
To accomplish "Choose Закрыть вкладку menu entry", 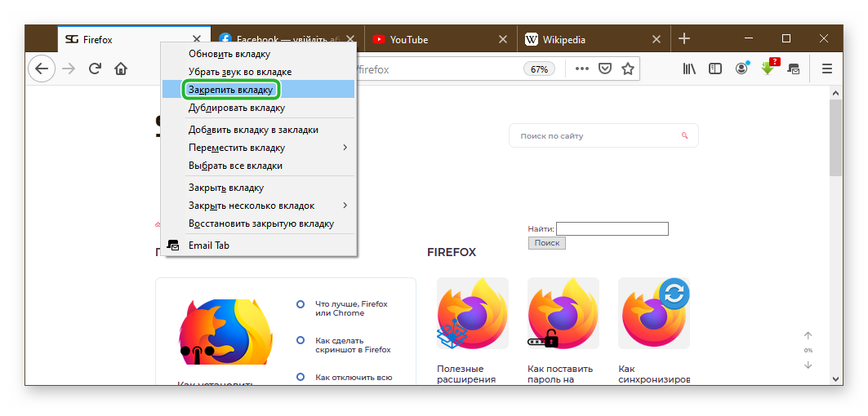I will click(x=259, y=188).
